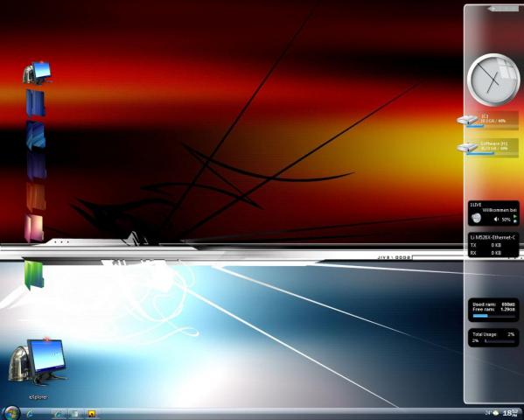This screenshot has height=420, width=524.
Task: Open the taskbar clock showing 18
Action: click(512, 413)
